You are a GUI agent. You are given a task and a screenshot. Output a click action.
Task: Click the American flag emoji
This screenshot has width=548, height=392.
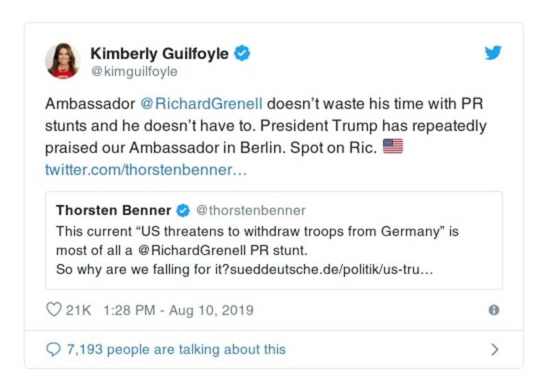393,147
